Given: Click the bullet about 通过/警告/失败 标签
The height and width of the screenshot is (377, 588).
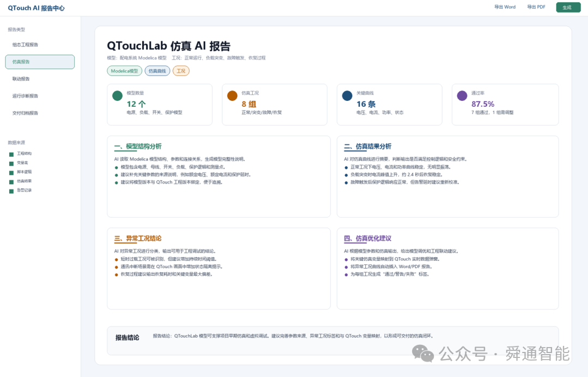Looking at the screenshot, I should click(387, 274).
